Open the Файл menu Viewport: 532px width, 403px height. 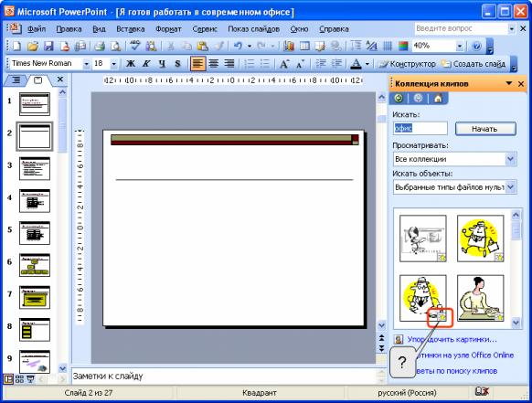coord(37,29)
